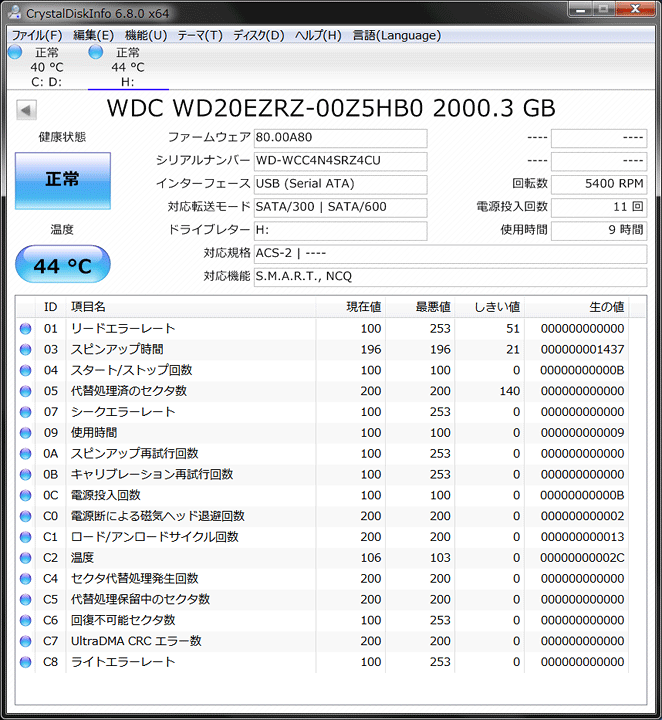Select the UltraDMA CRC エラー数 attribute name

pos(136,641)
